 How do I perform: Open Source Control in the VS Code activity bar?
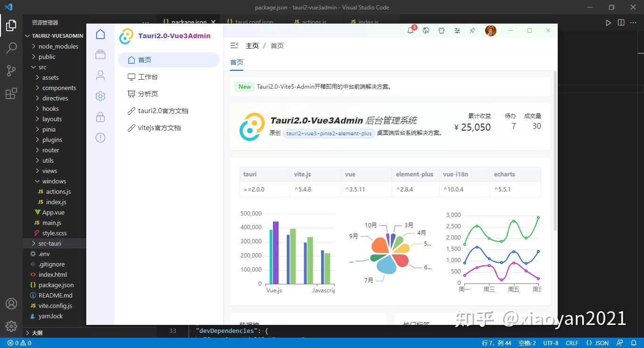click(11, 69)
